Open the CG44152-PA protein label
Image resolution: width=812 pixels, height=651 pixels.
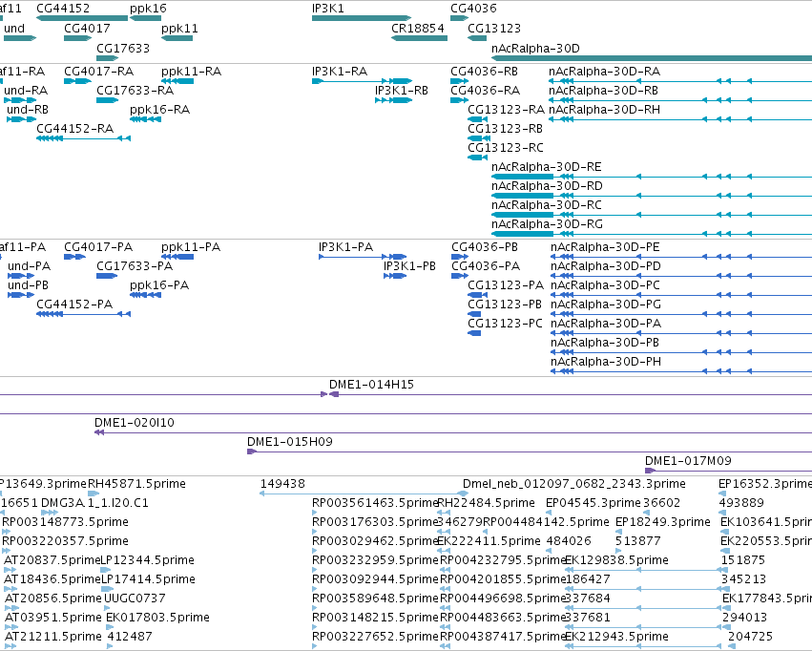click(x=74, y=304)
